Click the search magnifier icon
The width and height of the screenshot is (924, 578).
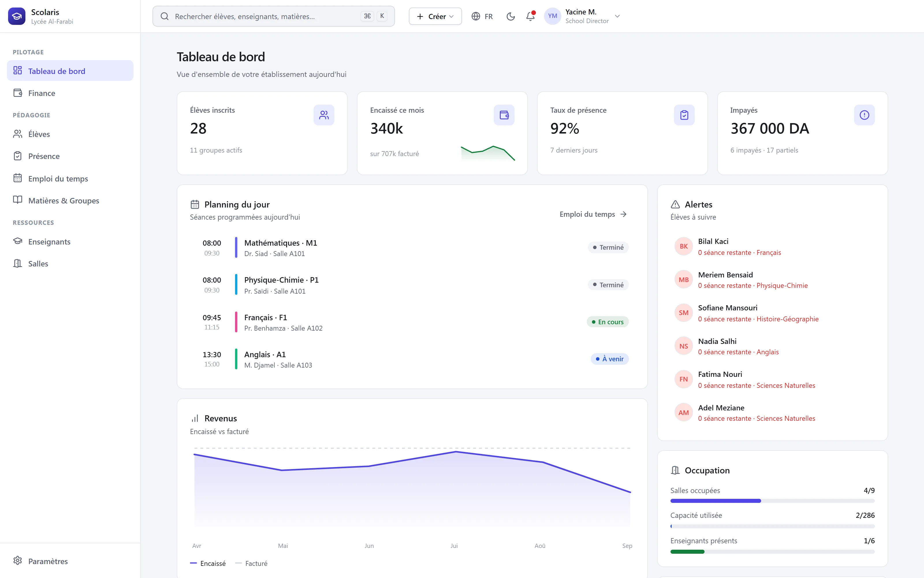[165, 16]
